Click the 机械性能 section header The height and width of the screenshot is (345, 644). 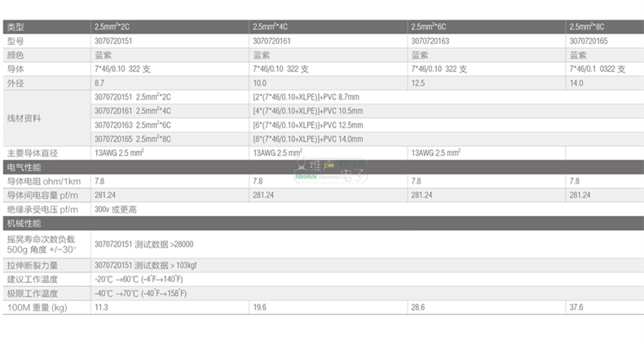(x=24, y=223)
